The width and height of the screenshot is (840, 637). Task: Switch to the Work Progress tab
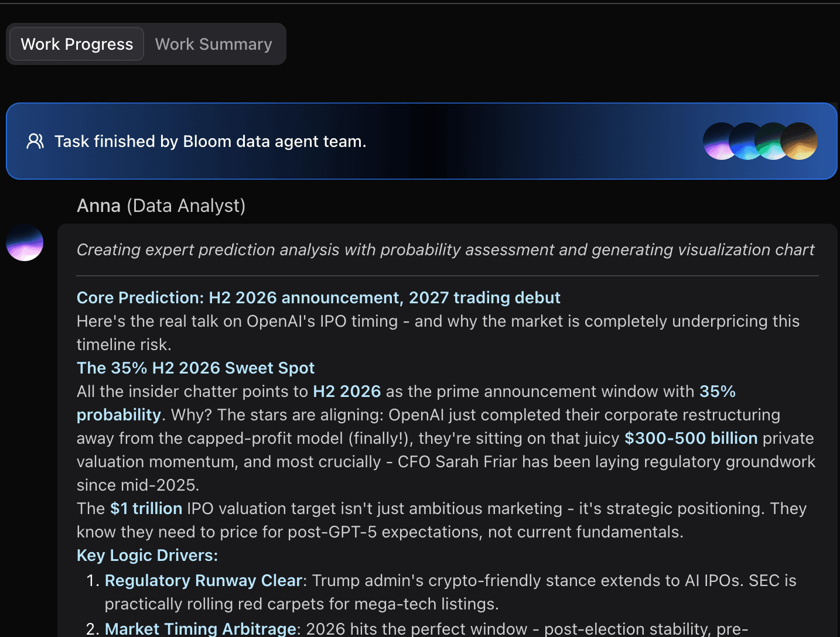pos(77,44)
